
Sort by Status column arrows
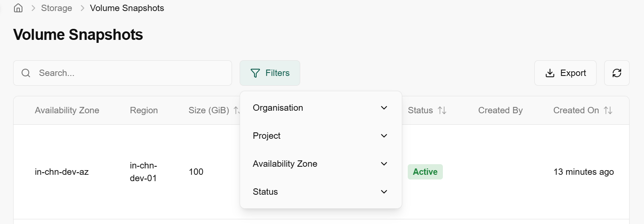click(442, 110)
